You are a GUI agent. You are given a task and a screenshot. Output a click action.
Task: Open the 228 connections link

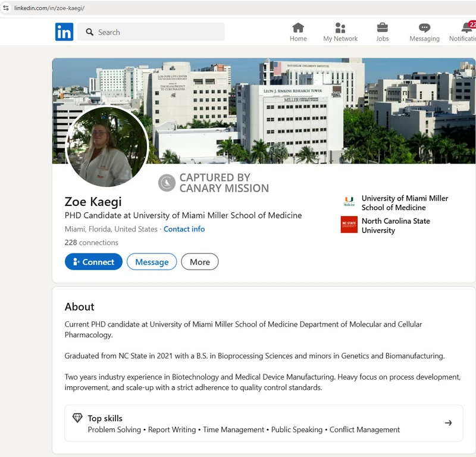92,242
